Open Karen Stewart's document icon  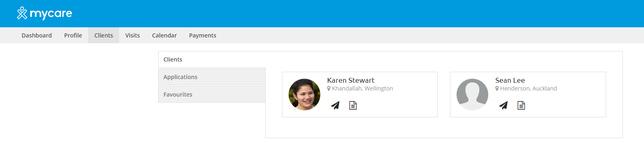pos(353,106)
